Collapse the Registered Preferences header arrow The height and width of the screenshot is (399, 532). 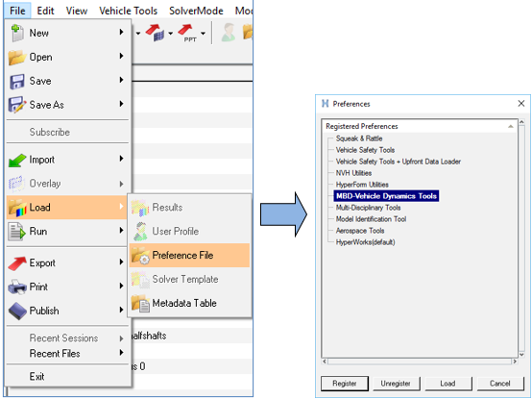pyautogui.click(x=510, y=126)
